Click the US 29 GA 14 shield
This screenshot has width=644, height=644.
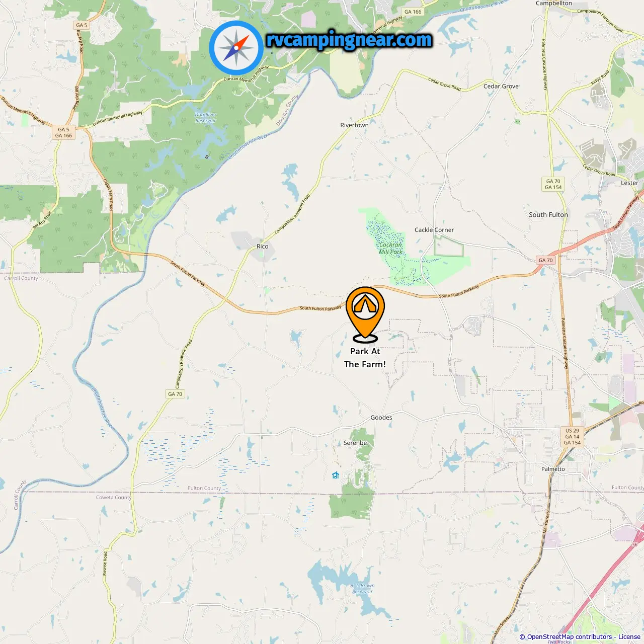[x=572, y=437]
